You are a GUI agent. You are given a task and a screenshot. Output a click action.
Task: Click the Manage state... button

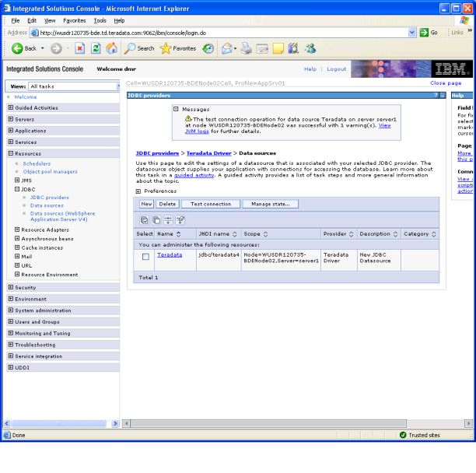click(271, 204)
